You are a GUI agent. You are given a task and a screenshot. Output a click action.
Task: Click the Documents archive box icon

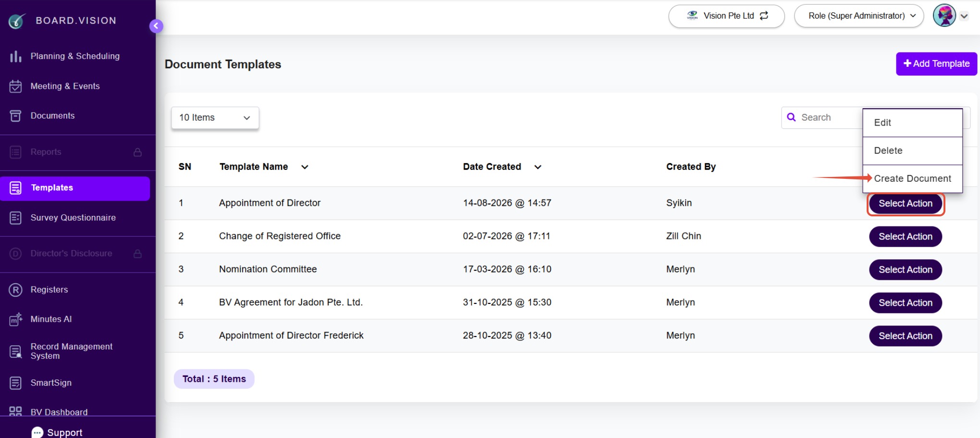(x=15, y=116)
